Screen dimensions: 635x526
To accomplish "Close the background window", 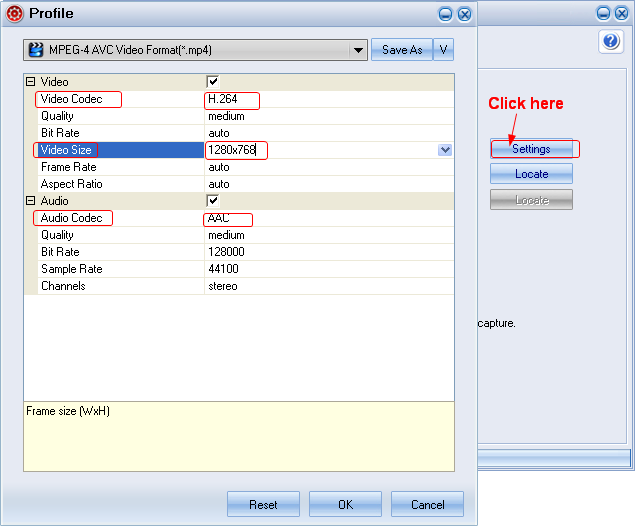I will click(622, 13).
